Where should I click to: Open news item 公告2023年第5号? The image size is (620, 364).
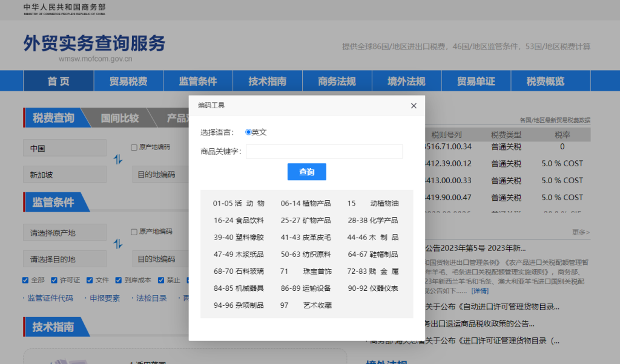point(475,249)
